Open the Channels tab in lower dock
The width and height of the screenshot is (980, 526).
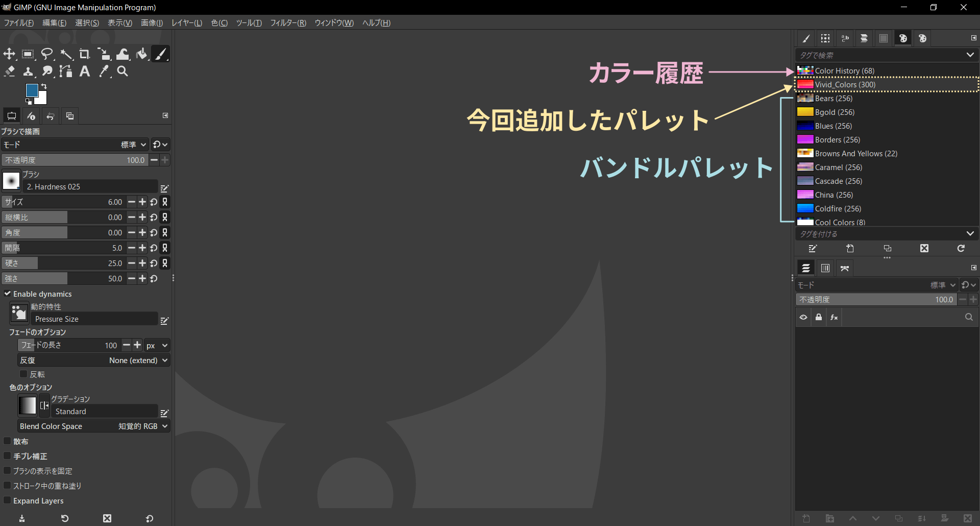pos(825,268)
